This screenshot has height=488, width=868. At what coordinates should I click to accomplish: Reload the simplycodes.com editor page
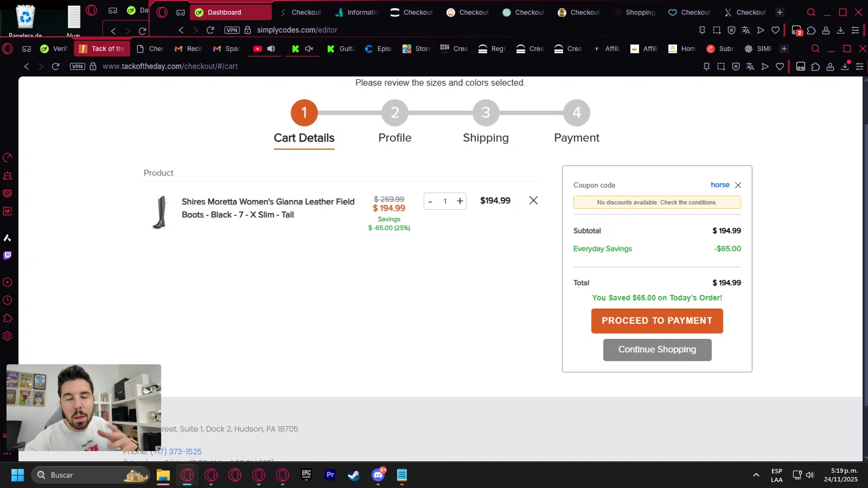point(210,30)
